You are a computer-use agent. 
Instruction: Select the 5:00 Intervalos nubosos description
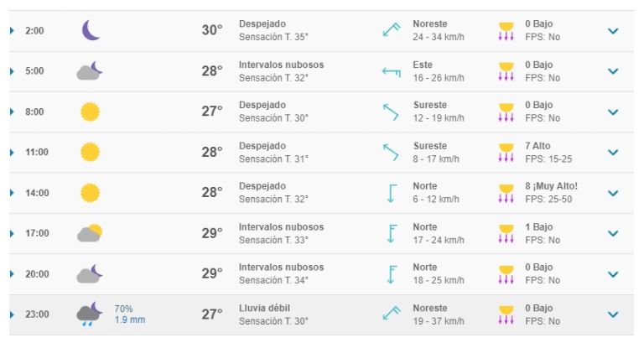pos(282,65)
